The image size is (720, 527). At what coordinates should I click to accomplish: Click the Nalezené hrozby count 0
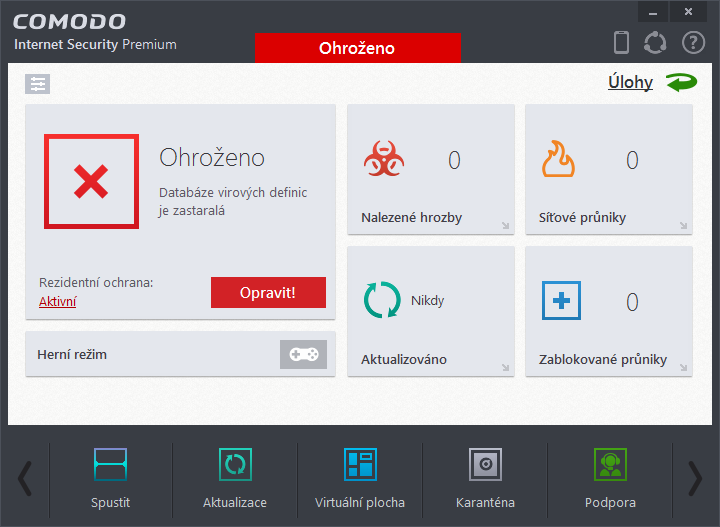[454, 160]
